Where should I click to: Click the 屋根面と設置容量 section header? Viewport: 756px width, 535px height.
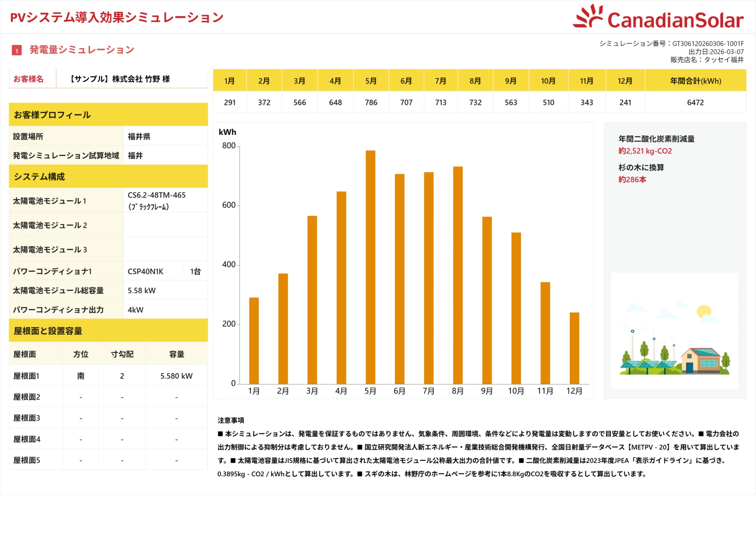[108, 330]
